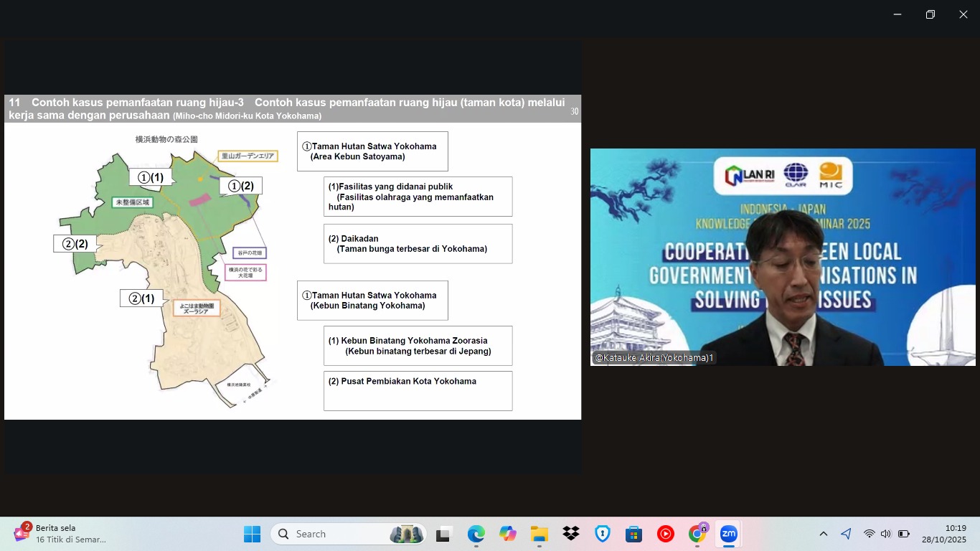
Task: Open the clock and date showing 10:19
Action: (944, 534)
